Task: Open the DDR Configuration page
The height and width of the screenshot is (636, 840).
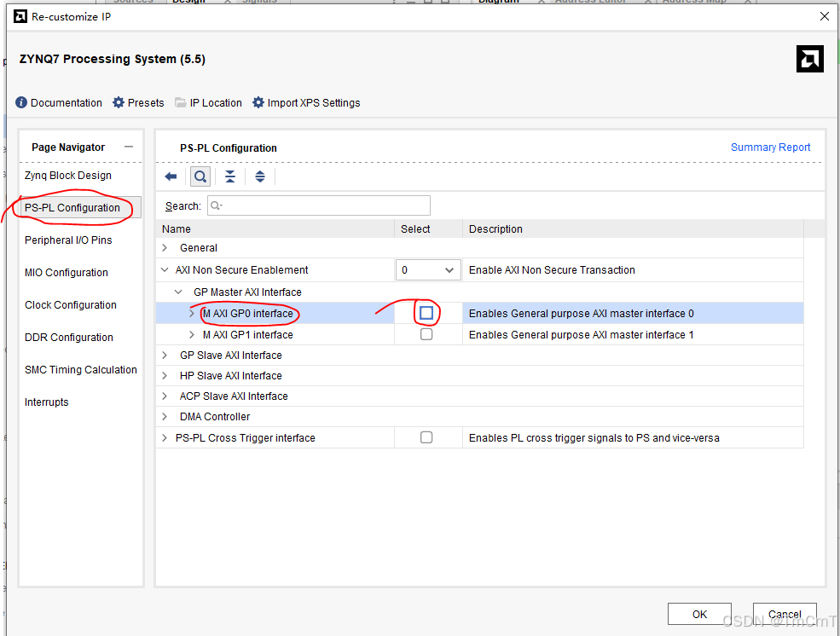Action: (x=69, y=338)
